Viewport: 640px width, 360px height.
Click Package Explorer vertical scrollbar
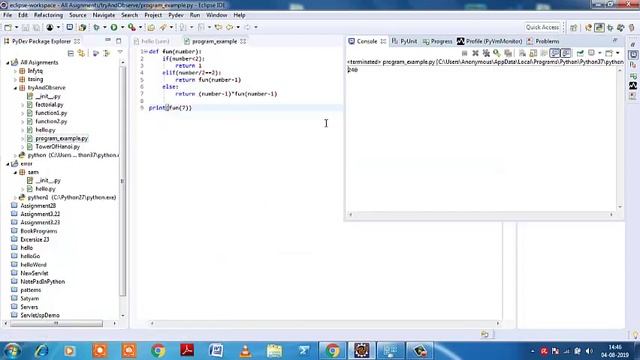click(x=122, y=180)
